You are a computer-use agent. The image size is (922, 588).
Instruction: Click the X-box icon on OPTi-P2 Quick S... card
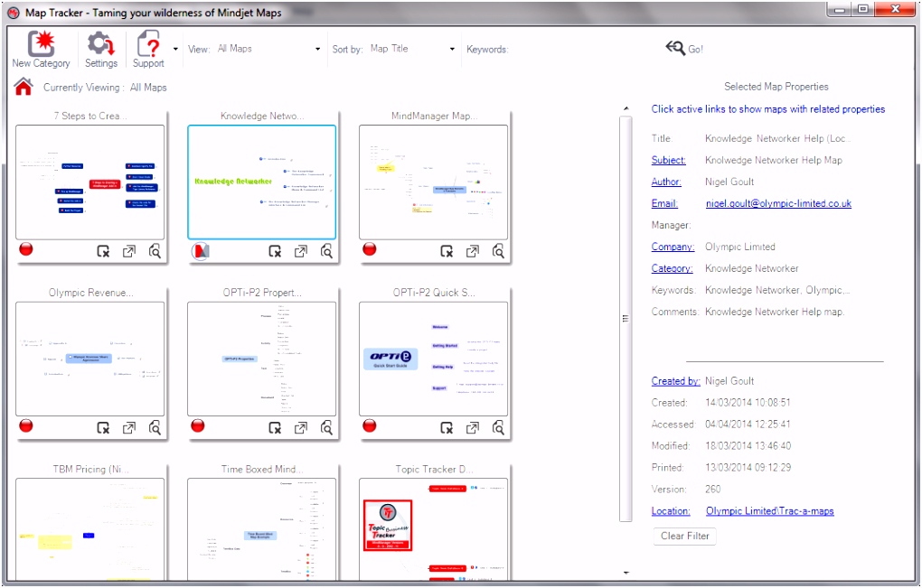click(x=447, y=428)
